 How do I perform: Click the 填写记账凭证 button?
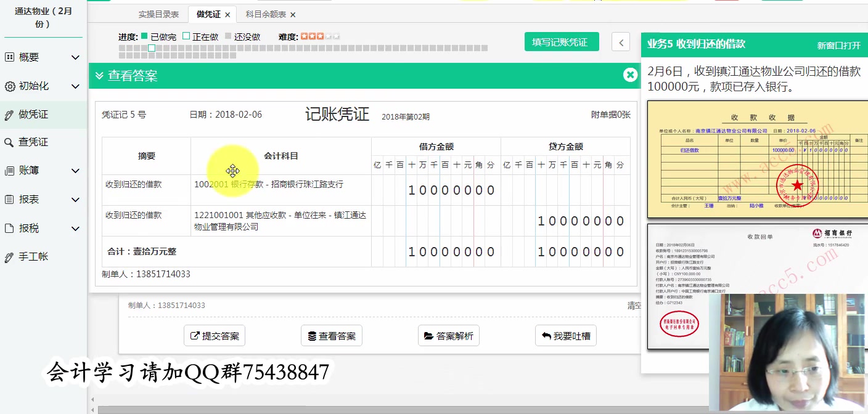(x=561, y=41)
